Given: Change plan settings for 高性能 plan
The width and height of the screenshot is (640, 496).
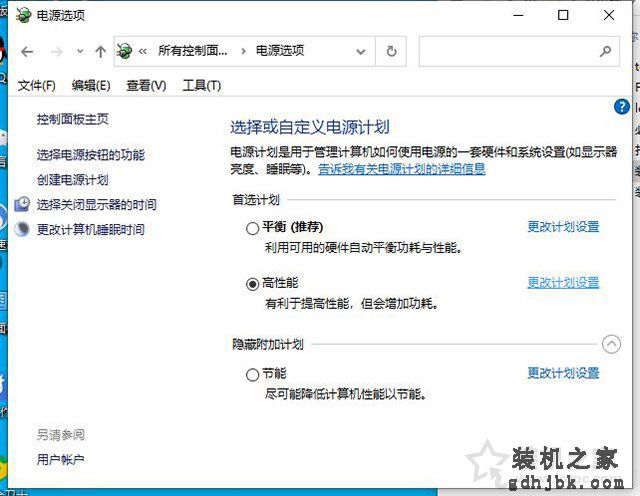Looking at the screenshot, I should tap(563, 282).
